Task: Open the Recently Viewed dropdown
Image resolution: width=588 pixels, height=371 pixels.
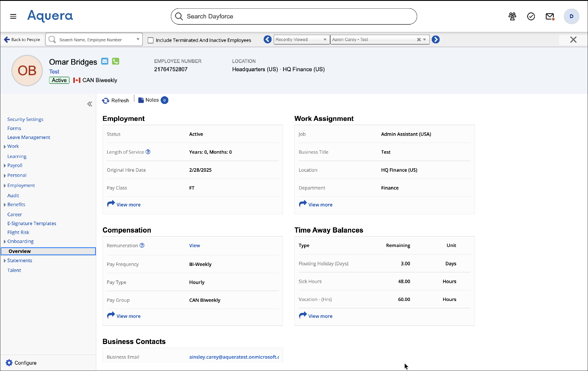Action: coord(301,40)
